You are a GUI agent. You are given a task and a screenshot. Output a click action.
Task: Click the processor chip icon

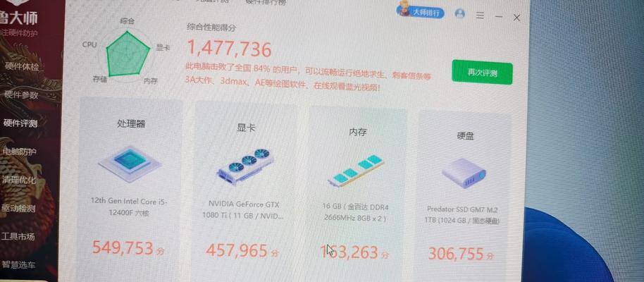pos(130,164)
